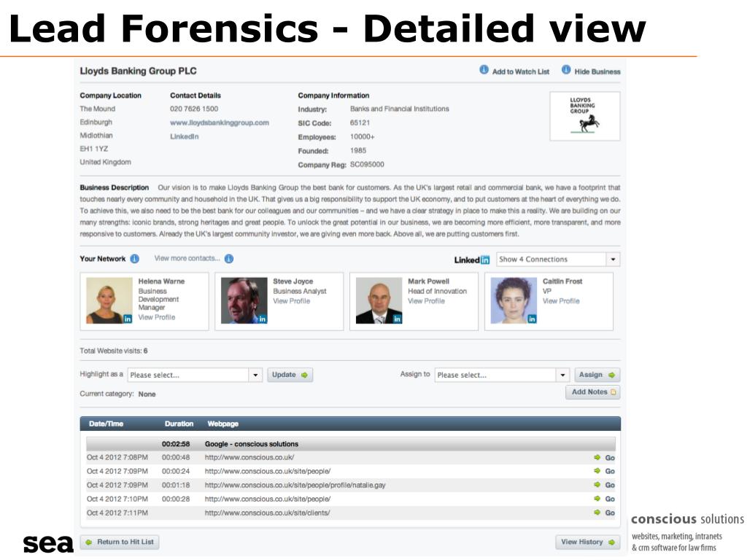Open Helena Warne's profile photo
Viewport: 747px width, 560px height.
click(109, 300)
